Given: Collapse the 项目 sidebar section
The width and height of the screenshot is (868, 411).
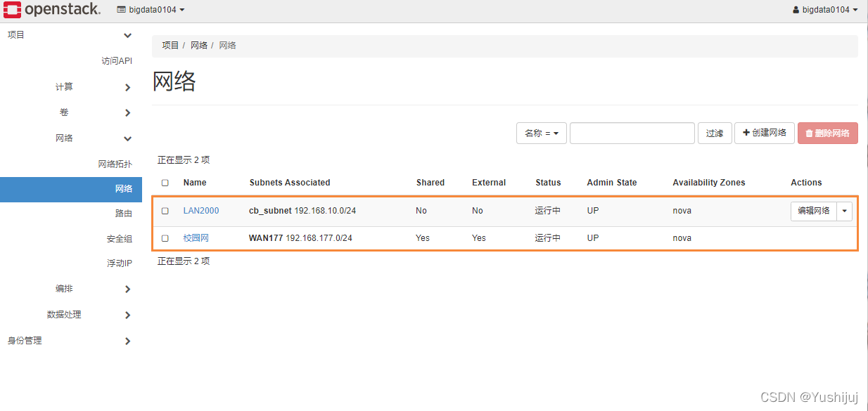Looking at the screenshot, I should pyautogui.click(x=70, y=35).
